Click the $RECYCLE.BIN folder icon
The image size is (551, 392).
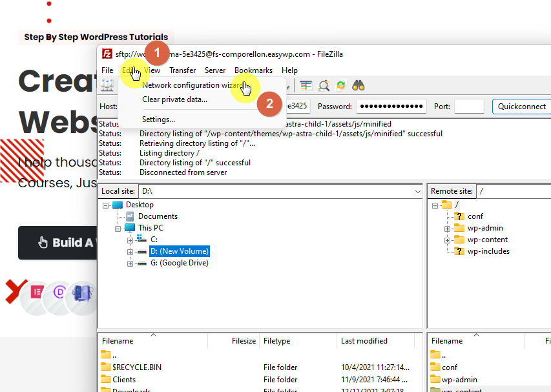point(106,367)
